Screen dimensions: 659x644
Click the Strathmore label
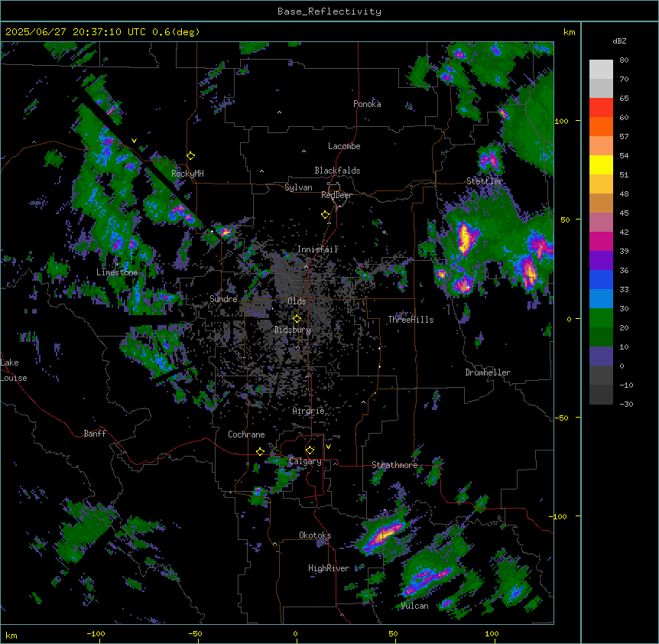tap(394, 465)
